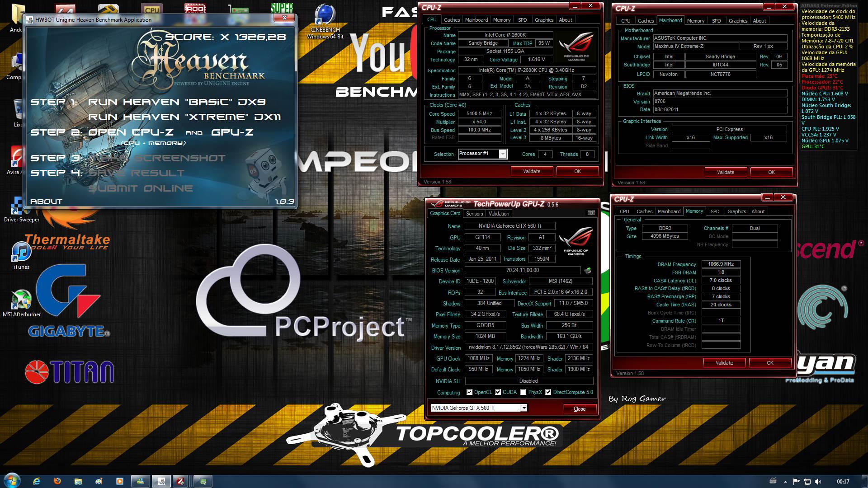Show hidden system tray icons arrow
This screenshot has width=868, height=488.
pos(785,482)
